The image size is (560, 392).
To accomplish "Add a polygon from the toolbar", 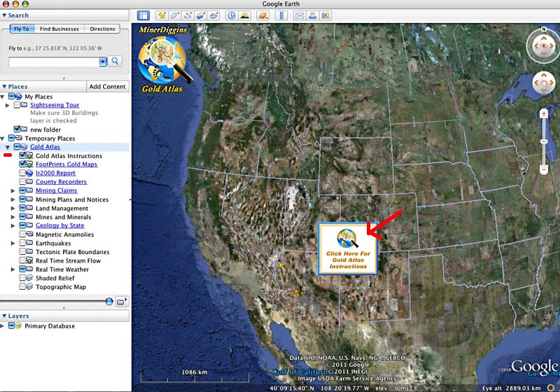I will point(174,15).
